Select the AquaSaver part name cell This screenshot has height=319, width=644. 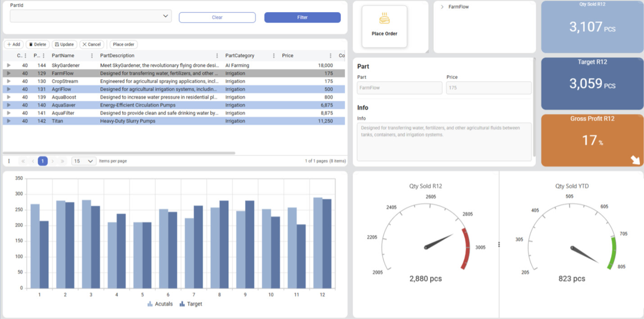73,105
